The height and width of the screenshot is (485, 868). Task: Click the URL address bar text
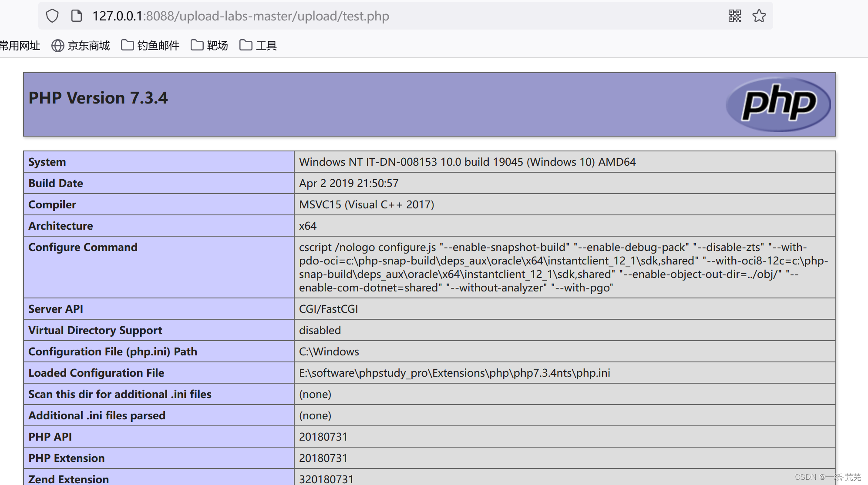pos(241,16)
